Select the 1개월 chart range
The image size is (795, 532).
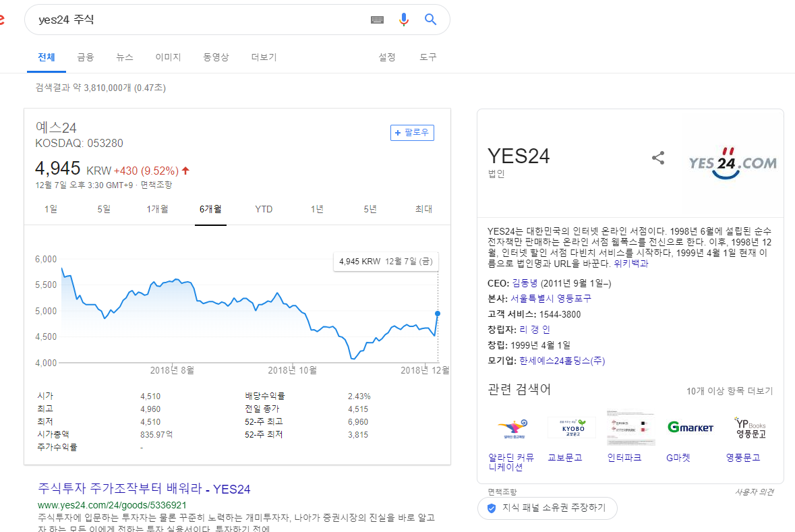pyautogui.click(x=157, y=209)
